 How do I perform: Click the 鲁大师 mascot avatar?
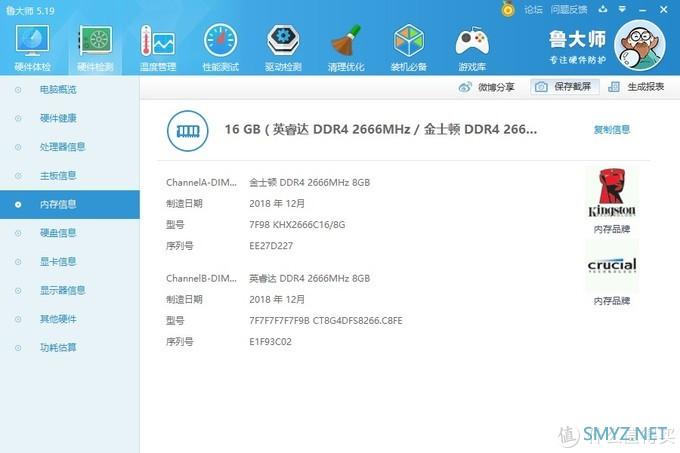point(640,45)
